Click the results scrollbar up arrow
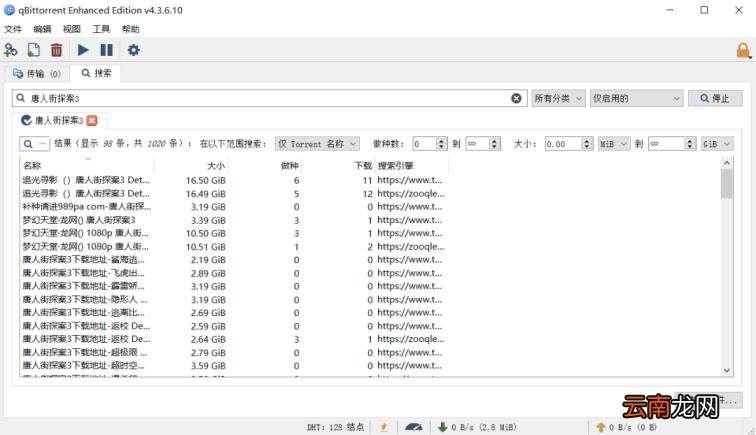756x435 pixels. pyautogui.click(x=727, y=163)
